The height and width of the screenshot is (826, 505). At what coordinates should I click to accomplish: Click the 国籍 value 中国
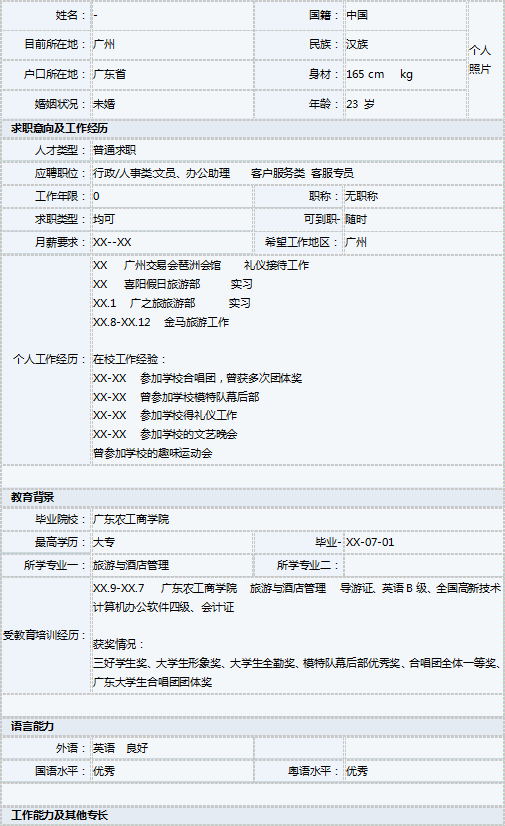pos(357,15)
